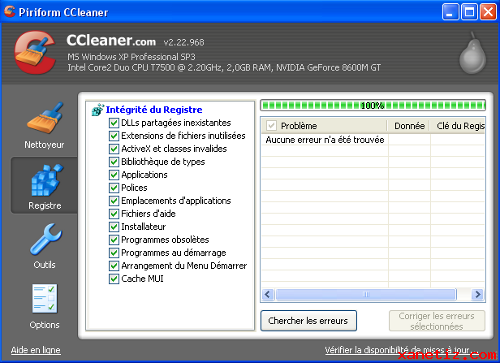Click the v2.22.968 version text

click(184, 43)
